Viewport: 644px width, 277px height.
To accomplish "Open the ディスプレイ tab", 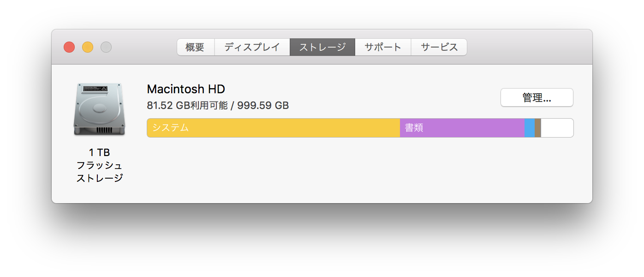I will [252, 47].
